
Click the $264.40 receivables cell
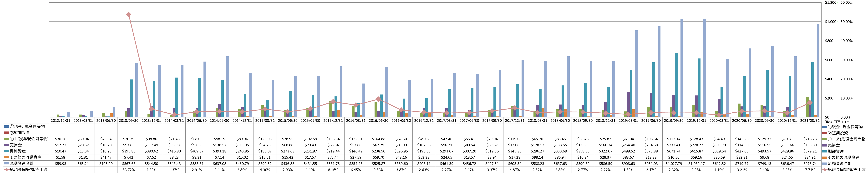click(629, 145)
